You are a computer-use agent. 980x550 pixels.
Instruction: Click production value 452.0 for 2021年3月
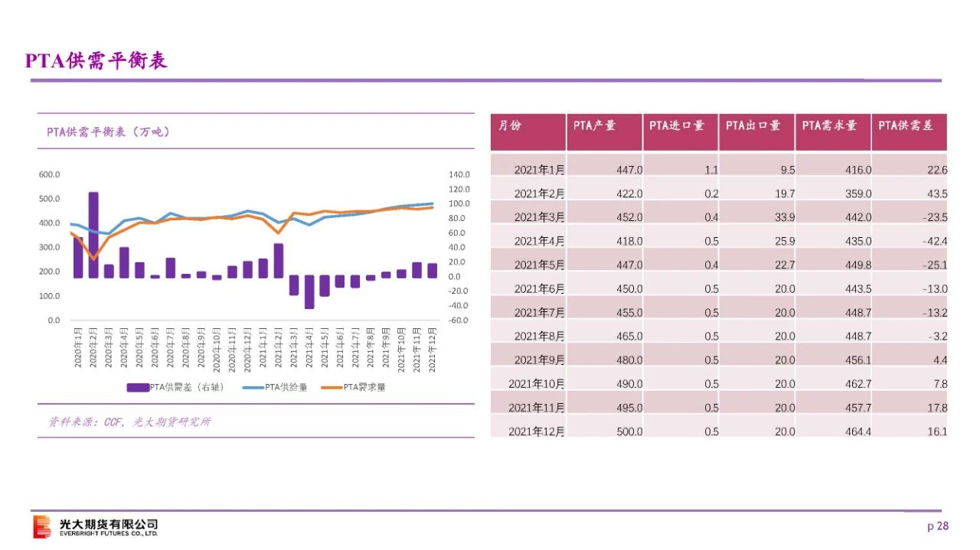coord(629,217)
